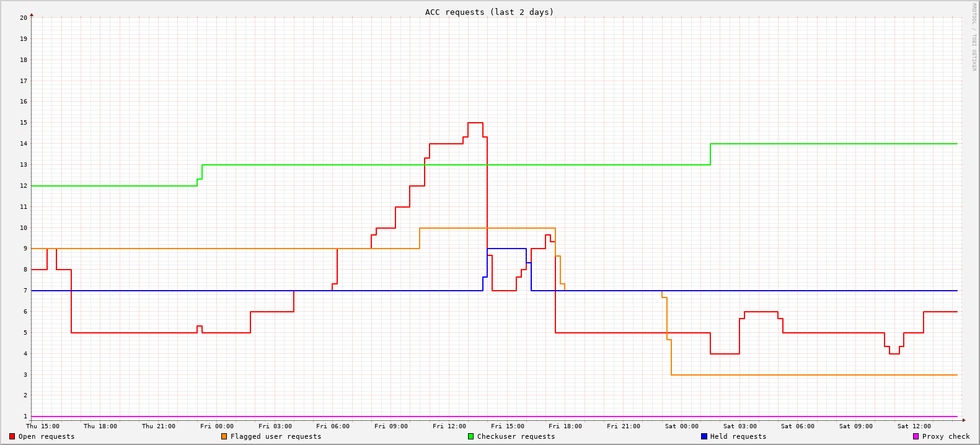Click the "Sat 12:00" time axis label
The height and width of the screenshot is (445, 980).
pos(914,426)
